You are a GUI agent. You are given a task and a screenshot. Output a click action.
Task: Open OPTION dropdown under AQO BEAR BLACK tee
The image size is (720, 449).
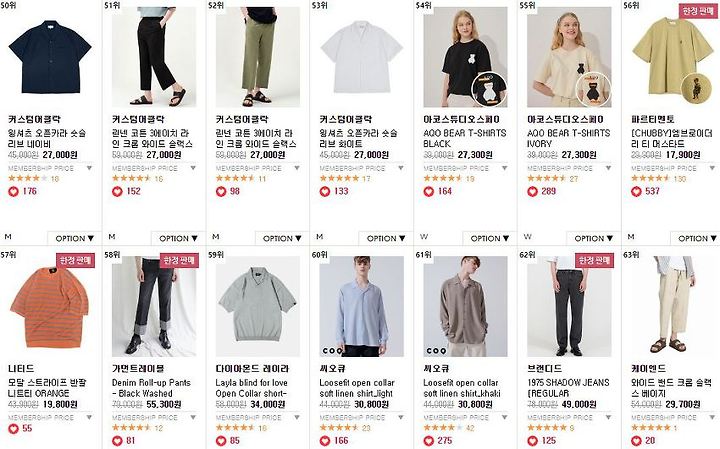click(x=489, y=238)
